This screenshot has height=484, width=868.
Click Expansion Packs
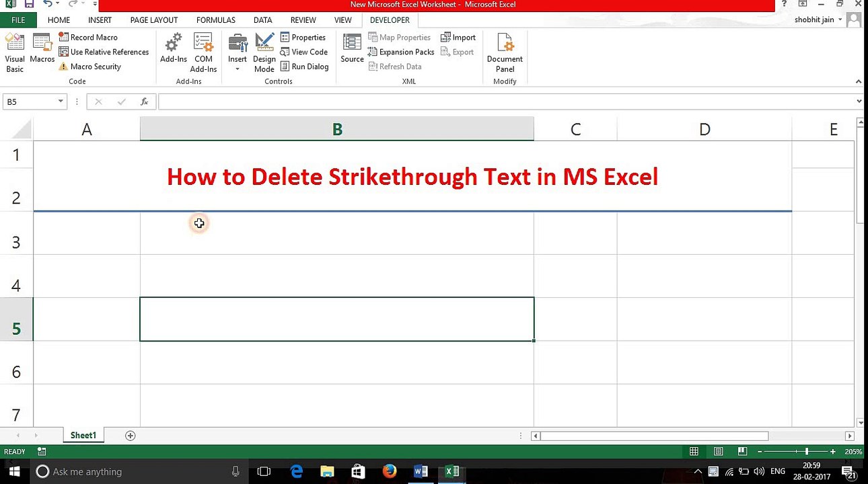pyautogui.click(x=401, y=52)
